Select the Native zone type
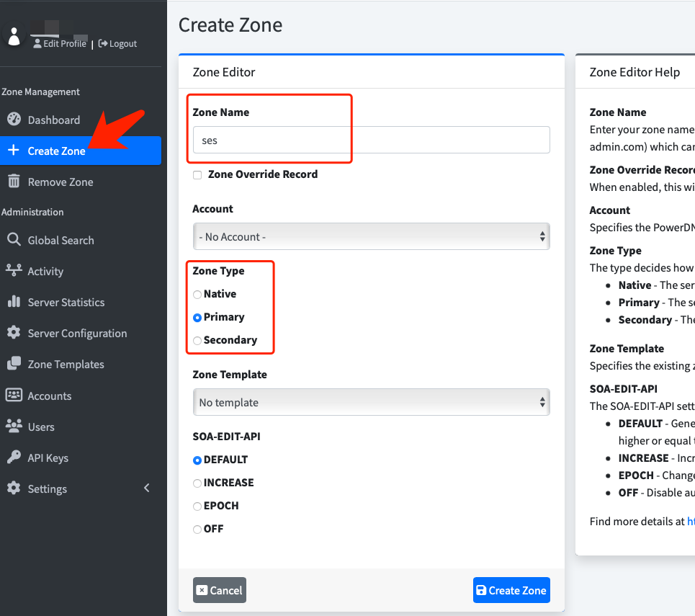The height and width of the screenshot is (616, 695). click(x=197, y=294)
